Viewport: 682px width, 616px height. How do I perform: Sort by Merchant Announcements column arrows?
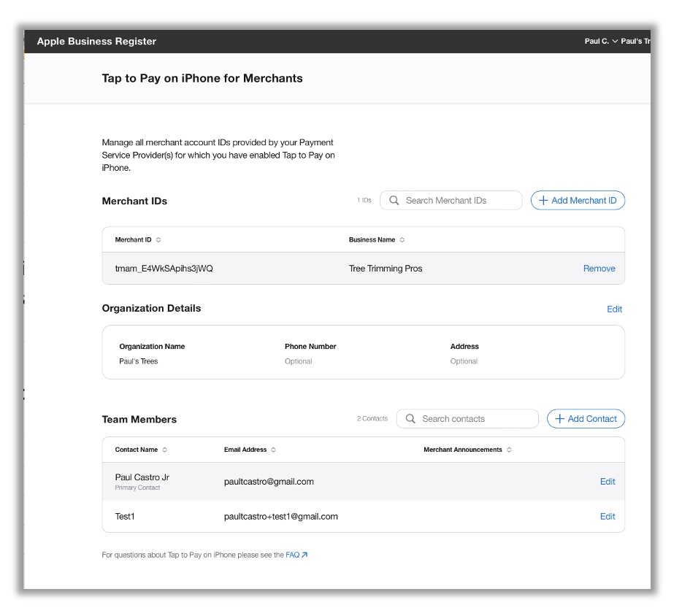(509, 450)
